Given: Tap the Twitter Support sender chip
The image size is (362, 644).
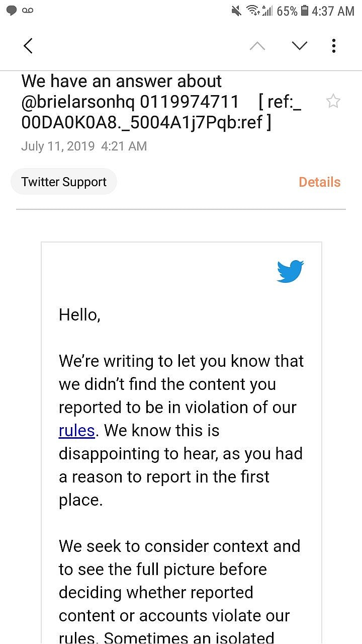Looking at the screenshot, I should (64, 182).
